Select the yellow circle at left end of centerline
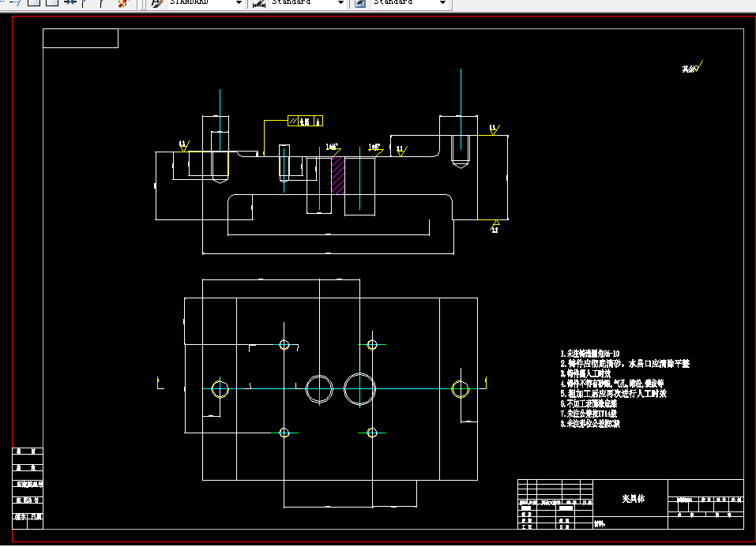Screen dimensions: 756x547 220,389
